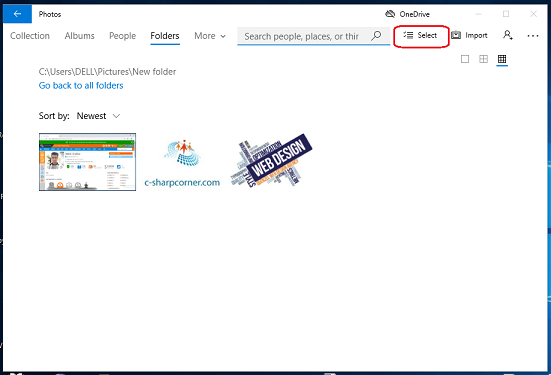Switch to small grid view
Viewport: 551px width, 375px height.
click(502, 59)
